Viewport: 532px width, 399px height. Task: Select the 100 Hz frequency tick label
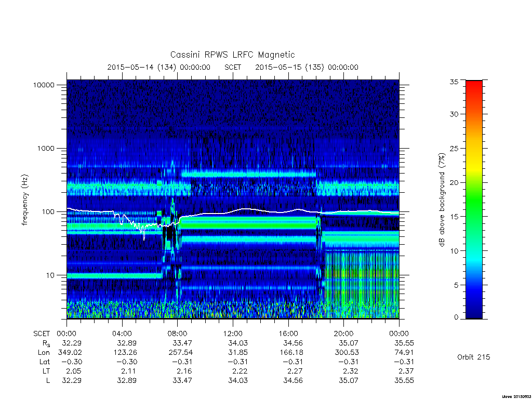[x=48, y=212]
